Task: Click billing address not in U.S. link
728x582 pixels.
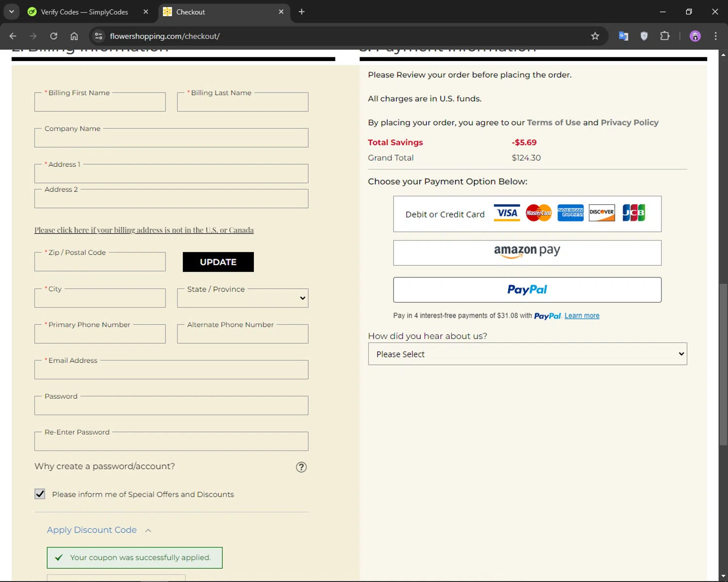Action: tap(144, 230)
